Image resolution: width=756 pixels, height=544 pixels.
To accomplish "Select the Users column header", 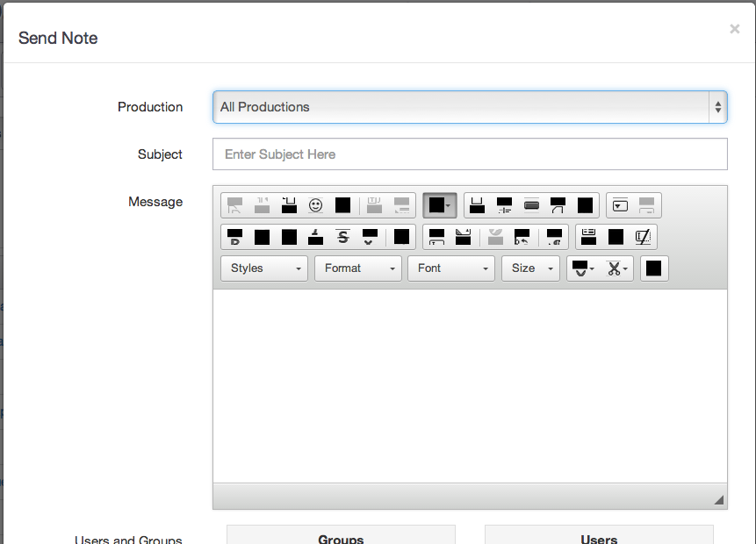I will [x=599, y=538].
